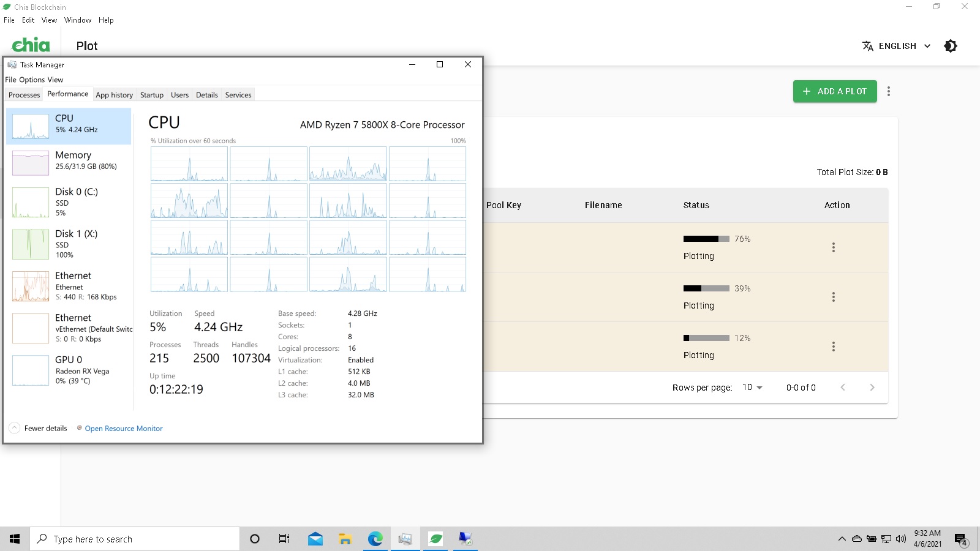Open action menu for the 76% plot
The height and width of the screenshot is (551, 980).
[x=833, y=247]
